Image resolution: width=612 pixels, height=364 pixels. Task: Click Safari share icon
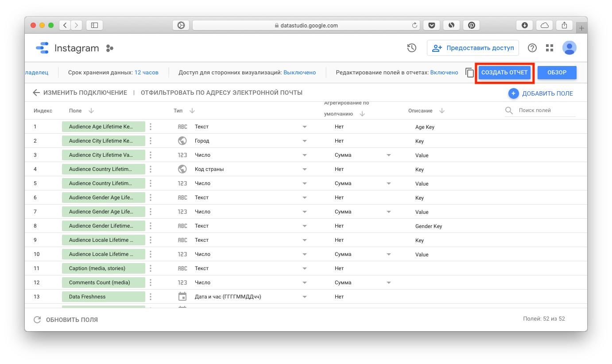pyautogui.click(x=565, y=25)
